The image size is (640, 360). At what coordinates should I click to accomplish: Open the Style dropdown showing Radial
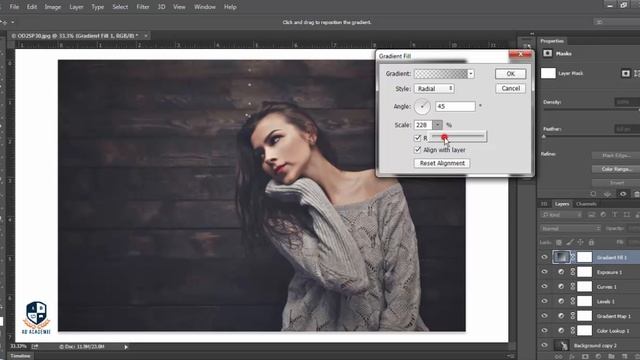[434, 89]
